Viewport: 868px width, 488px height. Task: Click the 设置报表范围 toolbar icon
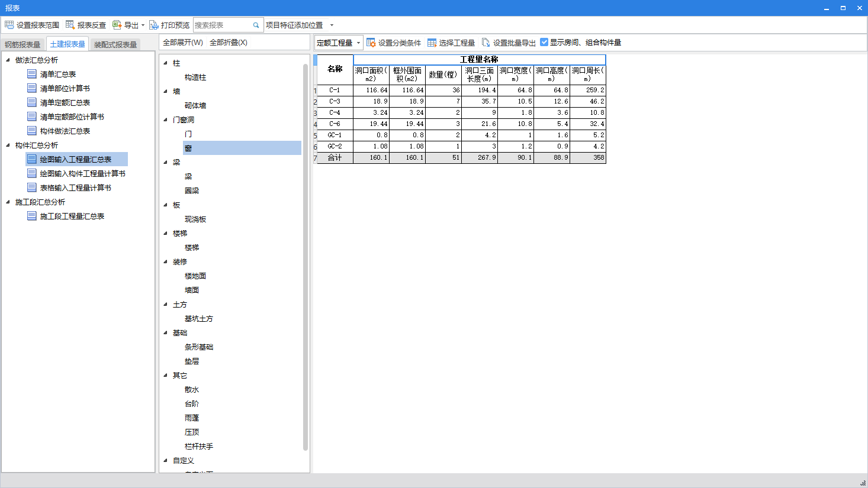point(9,25)
